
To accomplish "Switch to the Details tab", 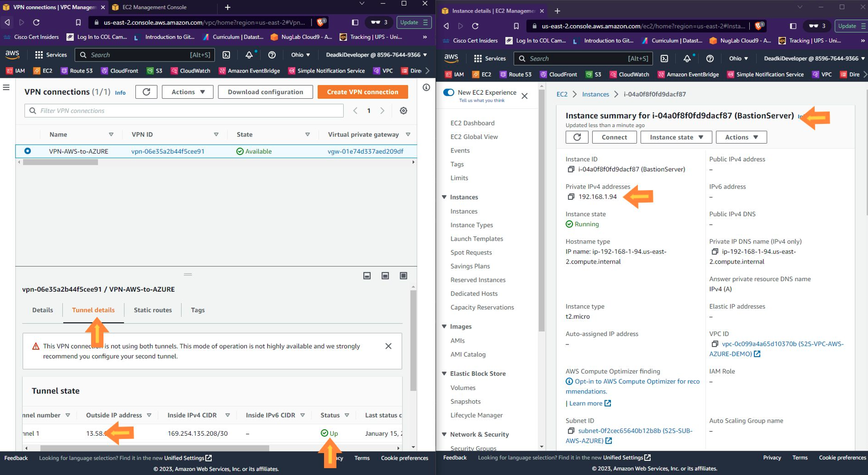I will click(x=43, y=310).
